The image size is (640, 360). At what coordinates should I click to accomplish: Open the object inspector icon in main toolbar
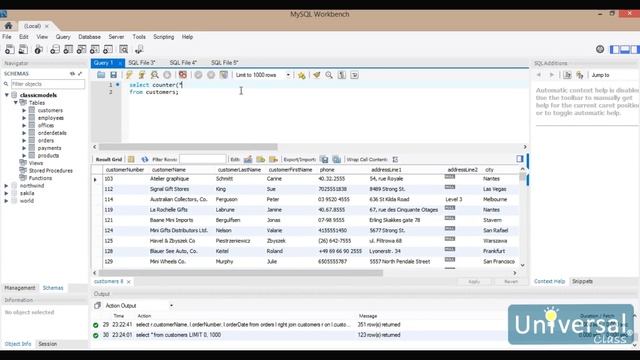39,49
